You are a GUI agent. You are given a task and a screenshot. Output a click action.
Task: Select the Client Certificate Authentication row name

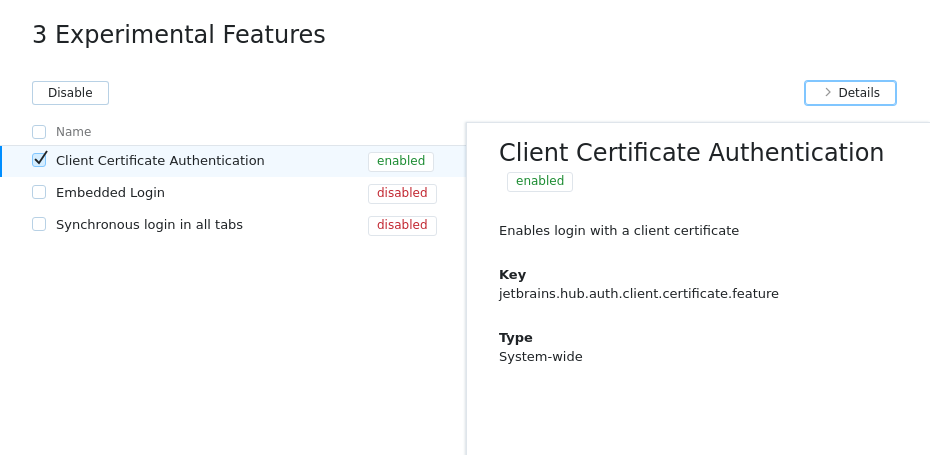pos(160,161)
